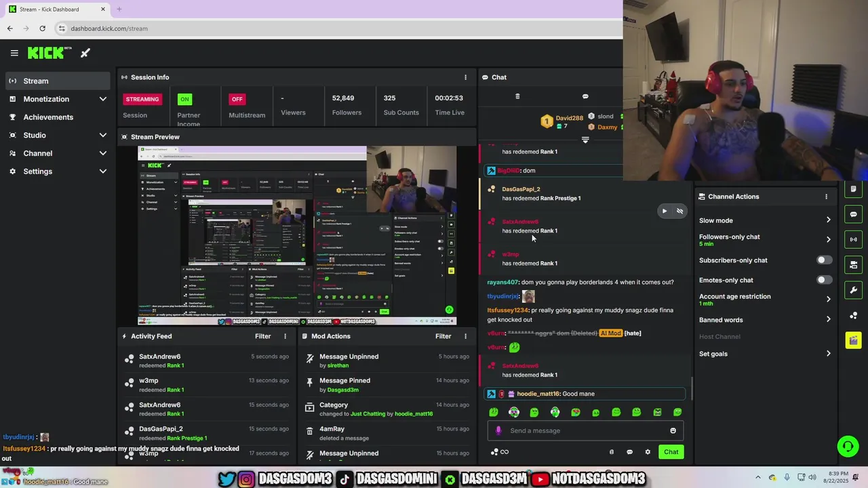Select the first green emote in quick row
This screenshot has height=488, width=868.
(494, 412)
